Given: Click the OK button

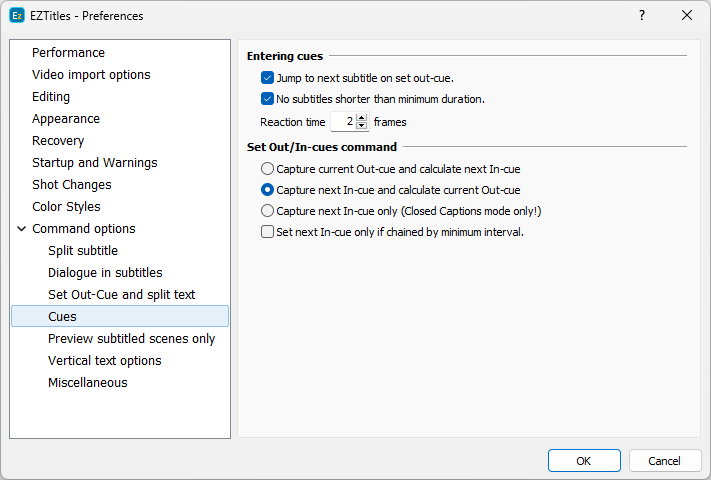Looking at the screenshot, I should (x=584, y=461).
